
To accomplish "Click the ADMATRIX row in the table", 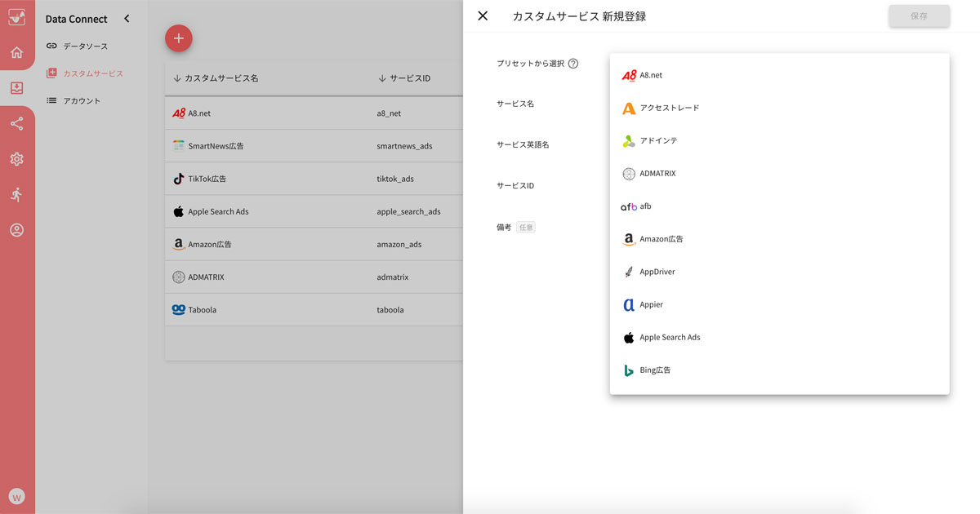I will tap(314, 277).
